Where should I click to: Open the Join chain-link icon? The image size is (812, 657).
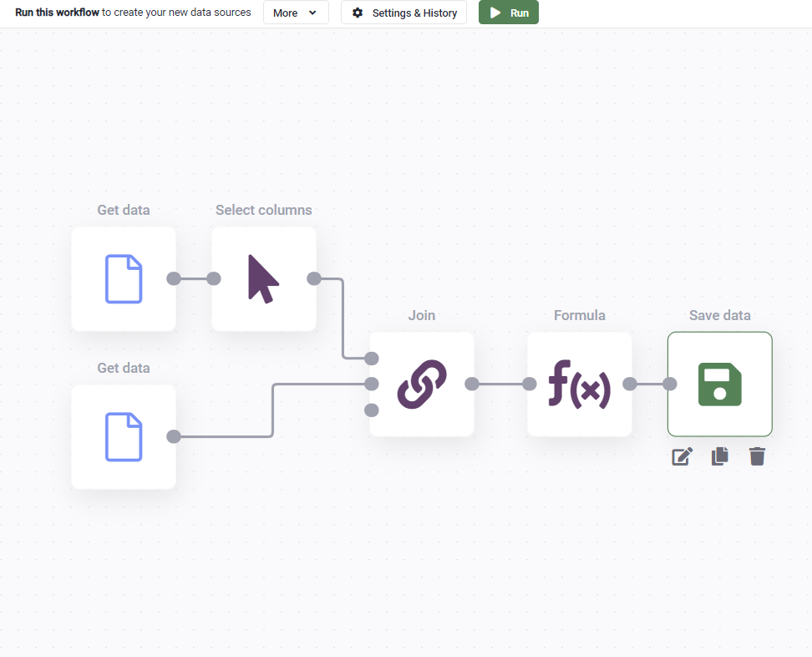[x=421, y=384]
